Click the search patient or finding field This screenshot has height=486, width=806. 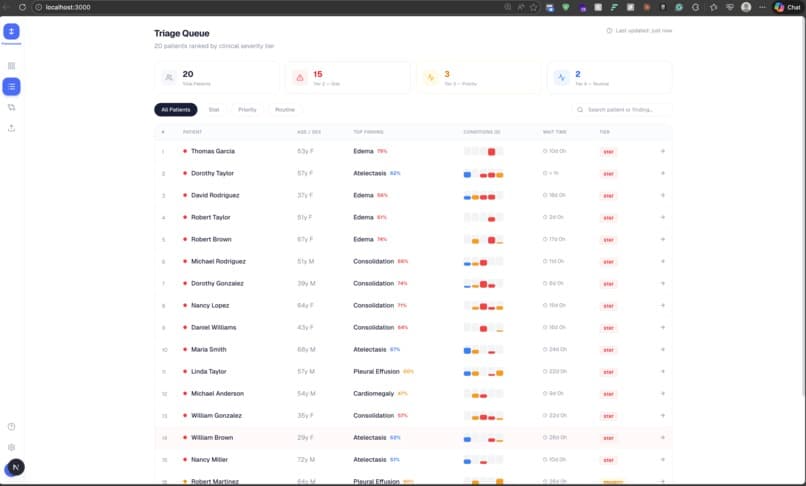click(621, 110)
